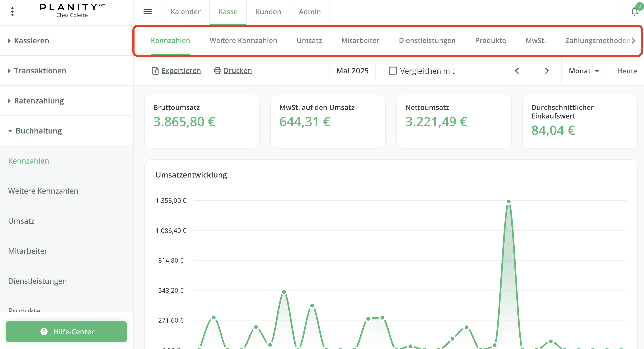Open the Produkte sub-tab
Screen dimensions: 644x349
[x=490, y=41]
